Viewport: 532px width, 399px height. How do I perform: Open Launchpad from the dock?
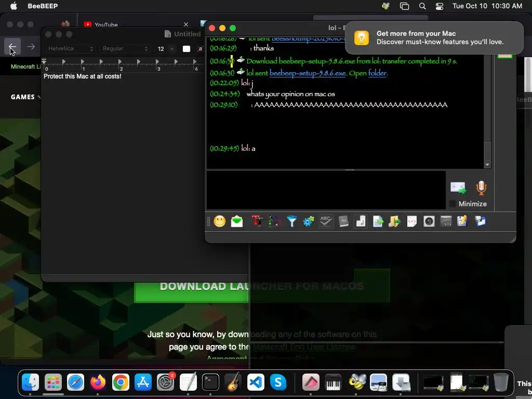[x=53, y=382]
